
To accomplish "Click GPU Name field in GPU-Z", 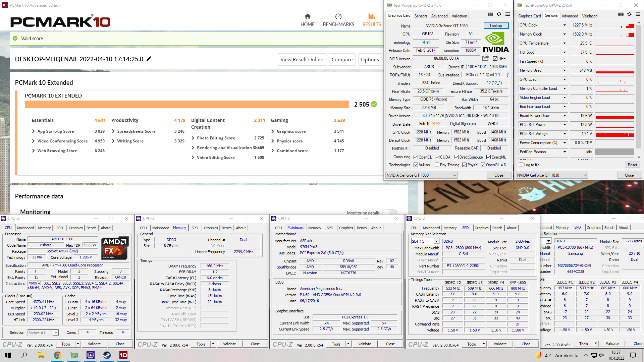I will (x=446, y=26).
